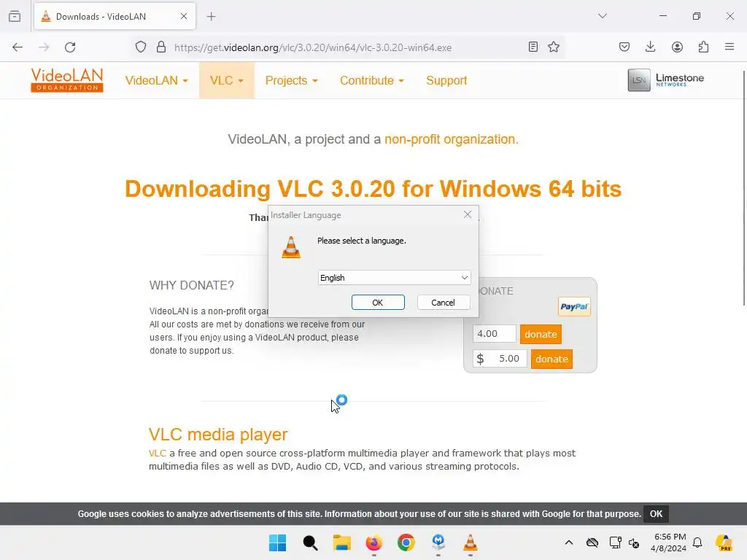Viewport: 747px width, 560px height.
Task: Open the English language dropdown
Action: [x=394, y=278]
